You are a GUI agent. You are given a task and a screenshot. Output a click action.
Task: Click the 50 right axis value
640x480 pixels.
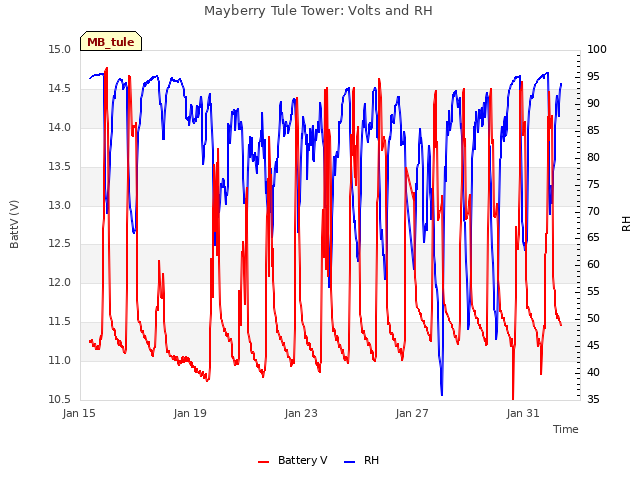point(593,318)
